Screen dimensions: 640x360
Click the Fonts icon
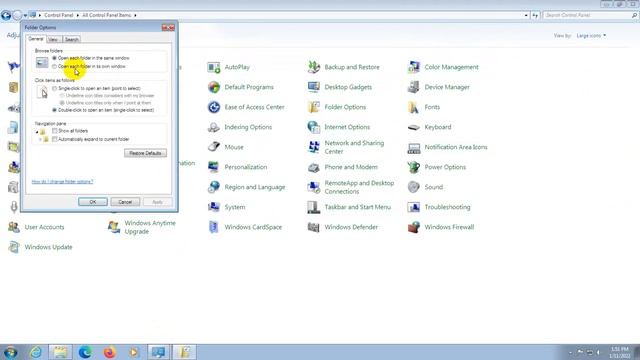click(x=414, y=107)
